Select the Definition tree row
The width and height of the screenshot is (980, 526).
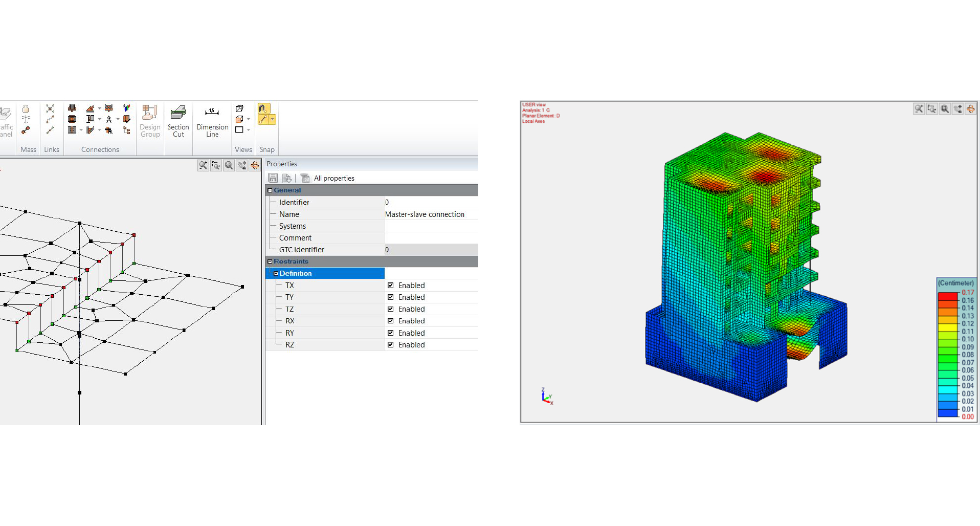click(x=295, y=273)
